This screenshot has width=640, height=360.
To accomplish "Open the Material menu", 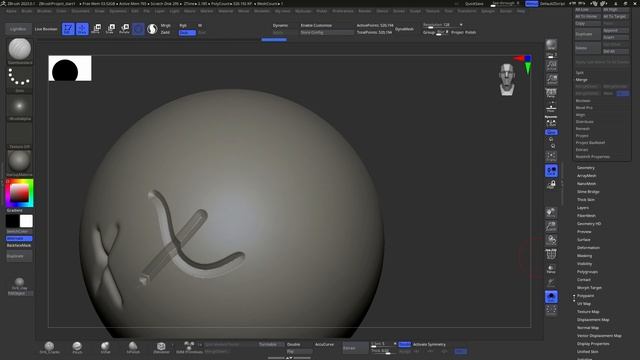I will [x=226, y=11].
